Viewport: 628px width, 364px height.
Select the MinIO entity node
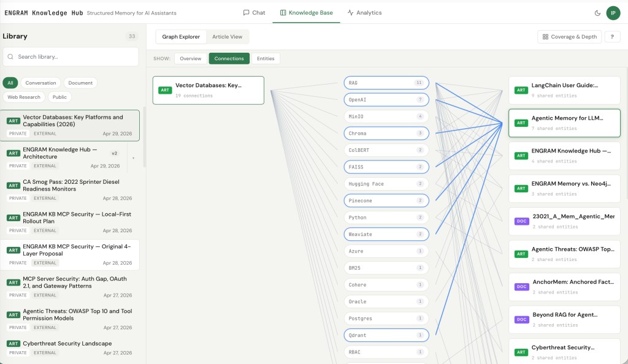pos(386,116)
